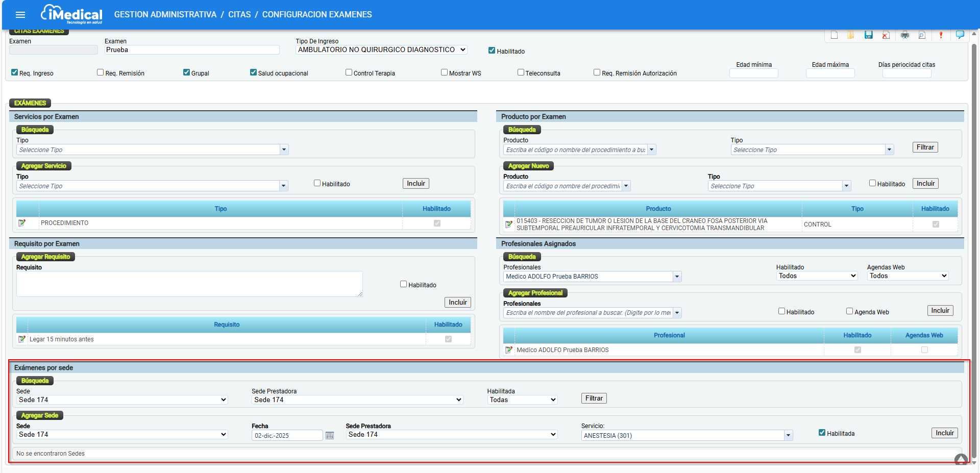980x473 pixels.
Task: Enable the Teleconsulta checkbox
Action: coord(521,72)
